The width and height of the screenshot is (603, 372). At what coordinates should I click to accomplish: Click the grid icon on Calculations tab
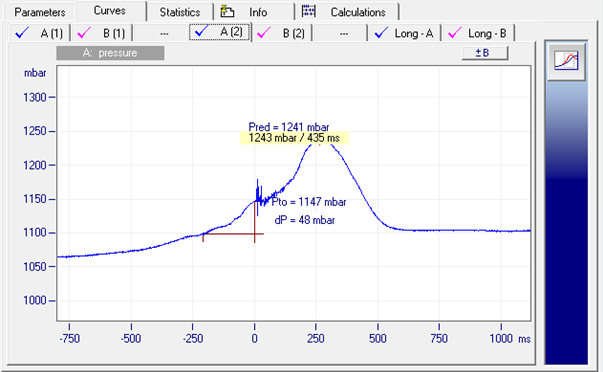[308, 11]
